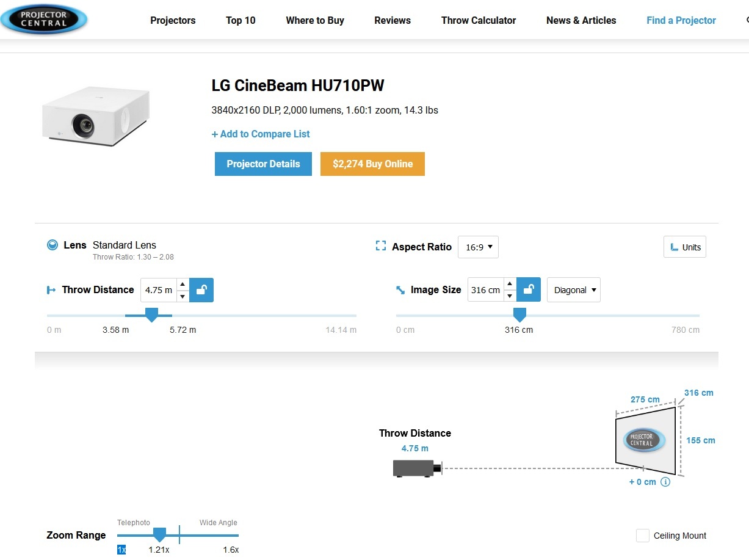The width and height of the screenshot is (749, 560).
Task: Open the Top 10 menu
Action: pos(241,20)
